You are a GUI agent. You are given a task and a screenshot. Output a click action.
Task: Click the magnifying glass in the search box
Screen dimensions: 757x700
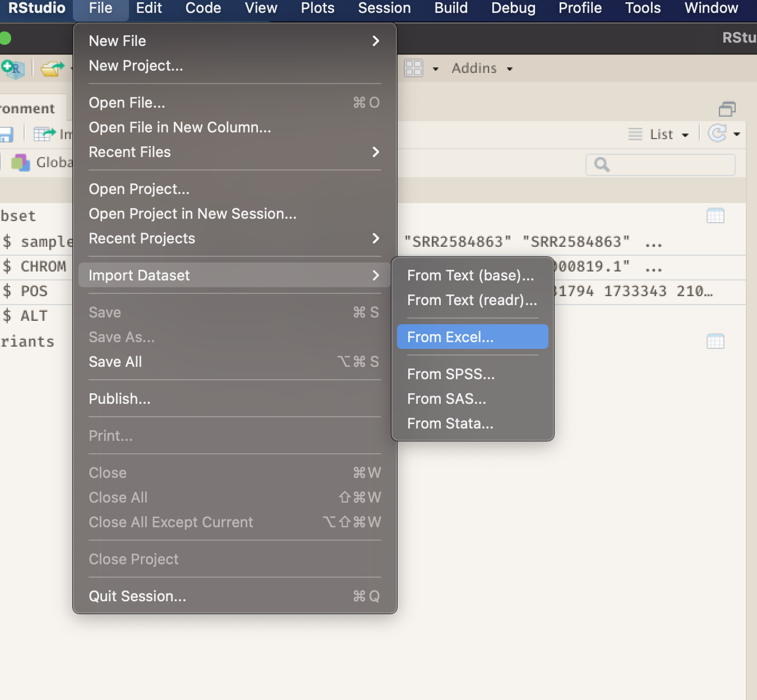pyautogui.click(x=601, y=164)
